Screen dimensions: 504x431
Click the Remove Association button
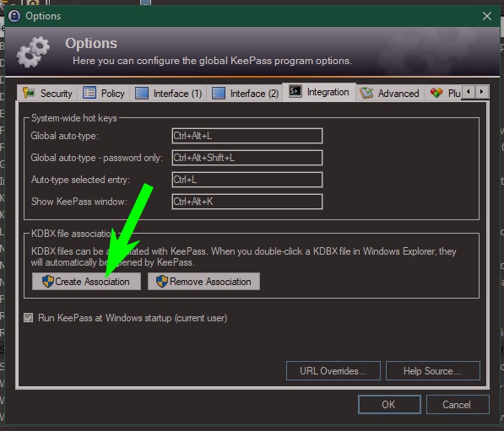coord(203,282)
